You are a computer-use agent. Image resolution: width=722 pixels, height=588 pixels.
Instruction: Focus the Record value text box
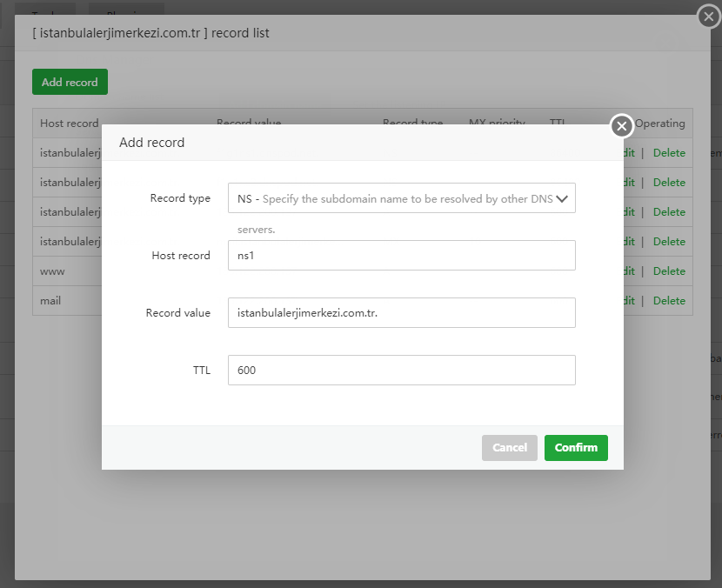click(x=402, y=313)
